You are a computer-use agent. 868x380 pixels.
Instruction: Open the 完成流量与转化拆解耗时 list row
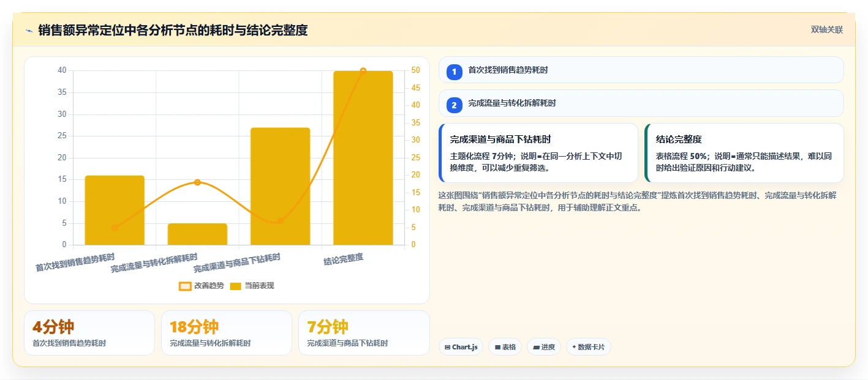click(x=641, y=103)
